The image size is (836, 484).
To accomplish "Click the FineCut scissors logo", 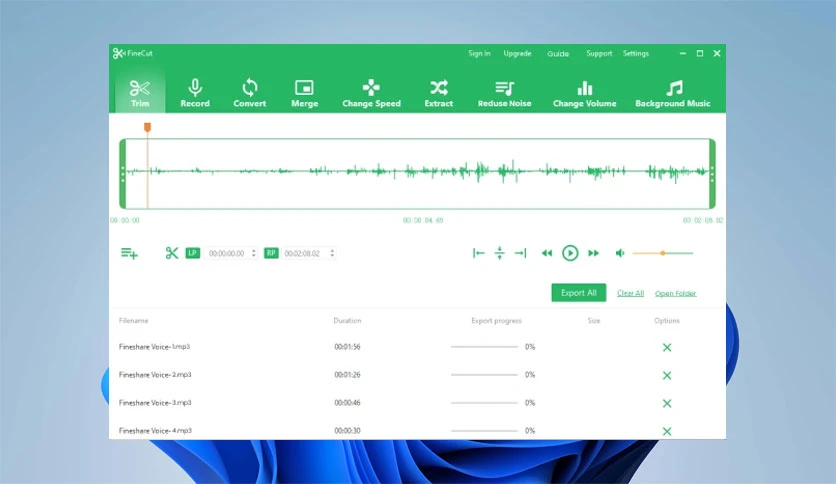I will pyautogui.click(x=118, y=53).
